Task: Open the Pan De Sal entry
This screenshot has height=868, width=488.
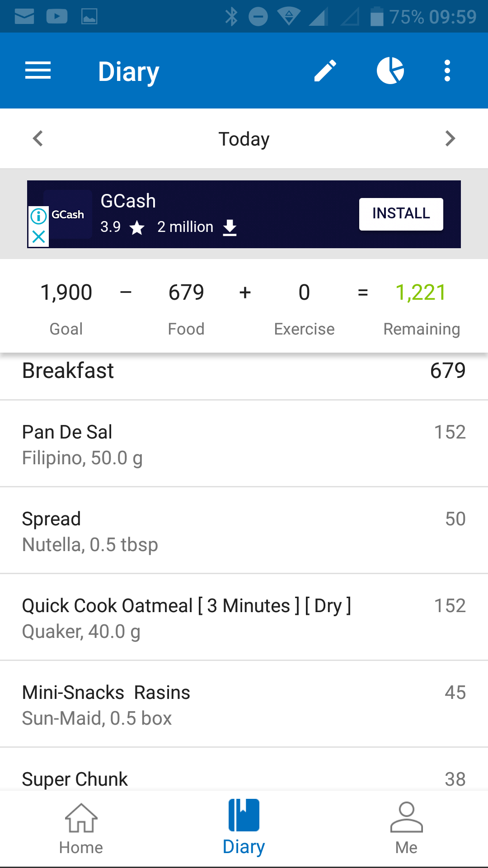Action: click(244, 444)
